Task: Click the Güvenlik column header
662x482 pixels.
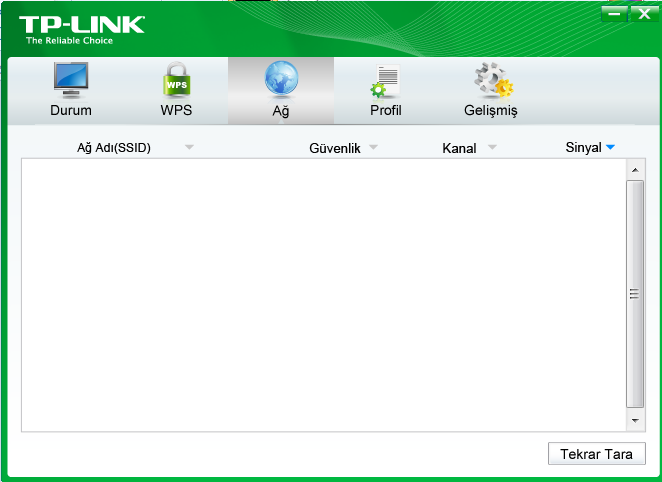Action: [335, 148]
